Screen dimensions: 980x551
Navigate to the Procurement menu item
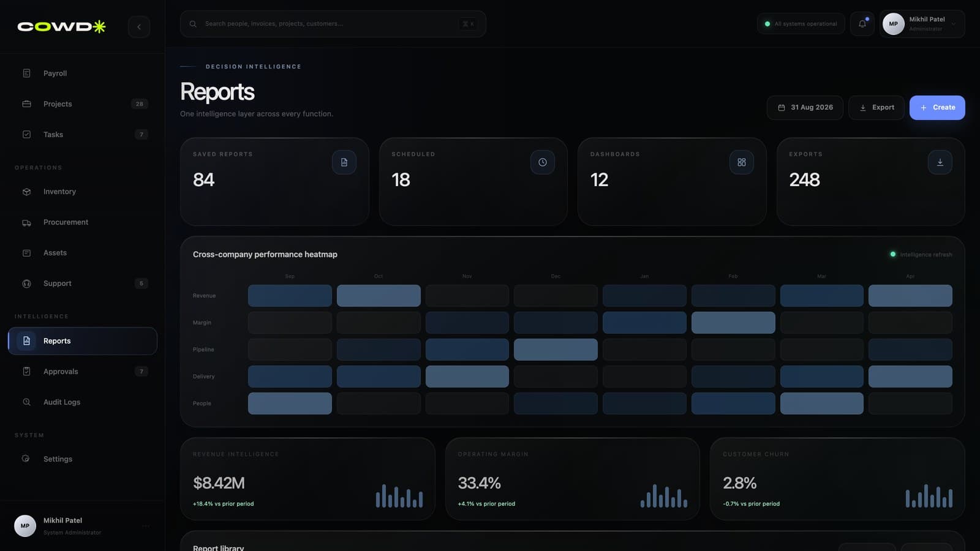tap(82, 222)
